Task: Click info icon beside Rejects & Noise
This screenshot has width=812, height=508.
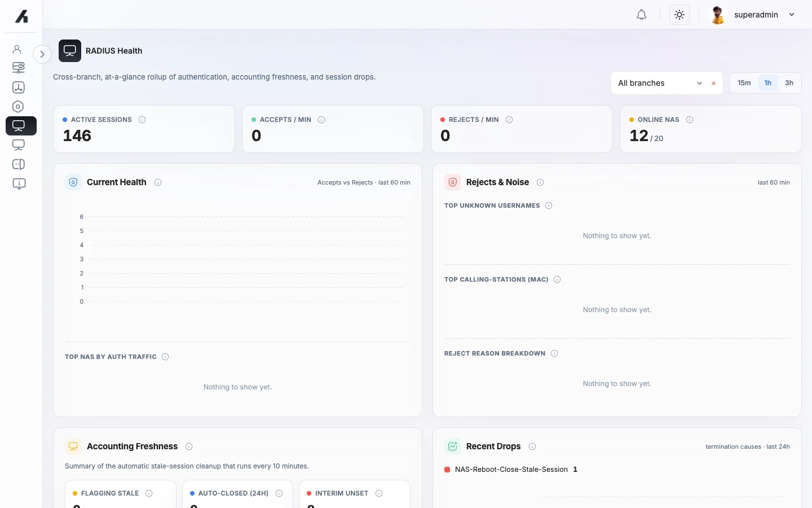Action: click(x=540, y=182)
